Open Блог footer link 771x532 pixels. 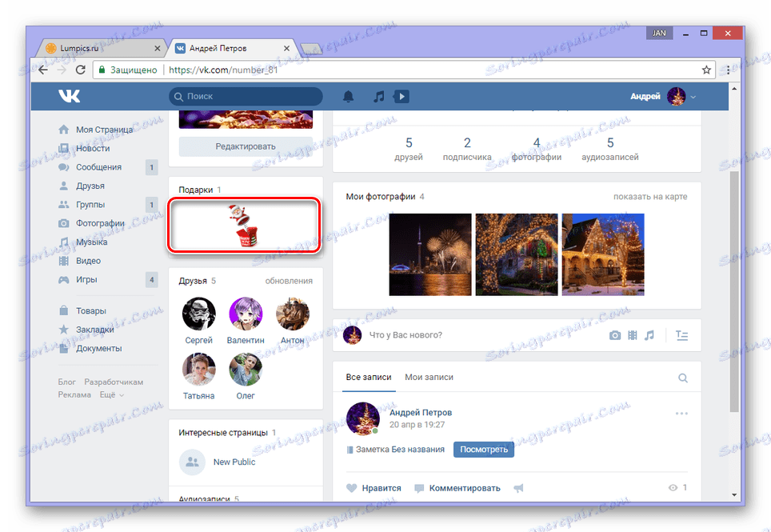[x=67, y=382]
